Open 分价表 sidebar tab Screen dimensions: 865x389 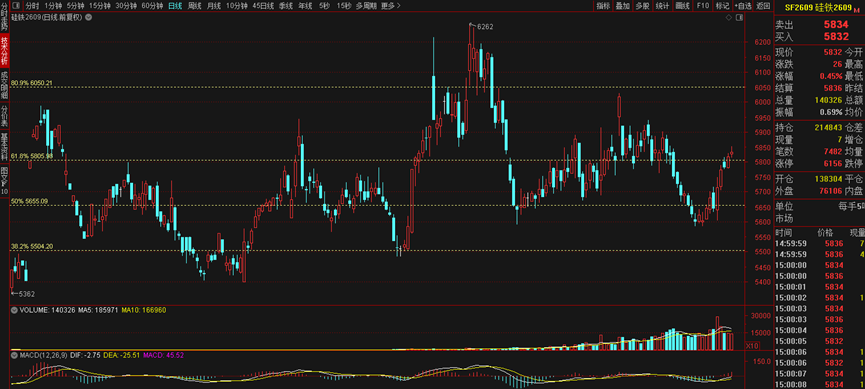coord(4,116)
